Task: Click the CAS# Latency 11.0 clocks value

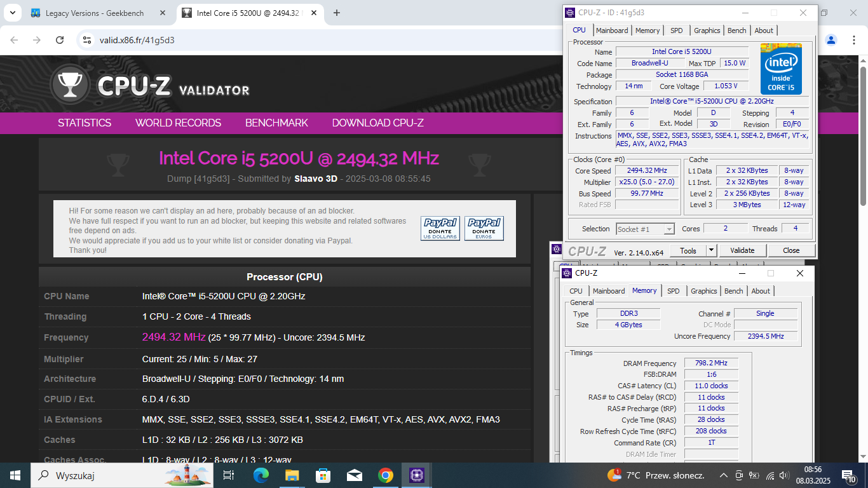Action: pyautogui.click(x=712, y=386)
